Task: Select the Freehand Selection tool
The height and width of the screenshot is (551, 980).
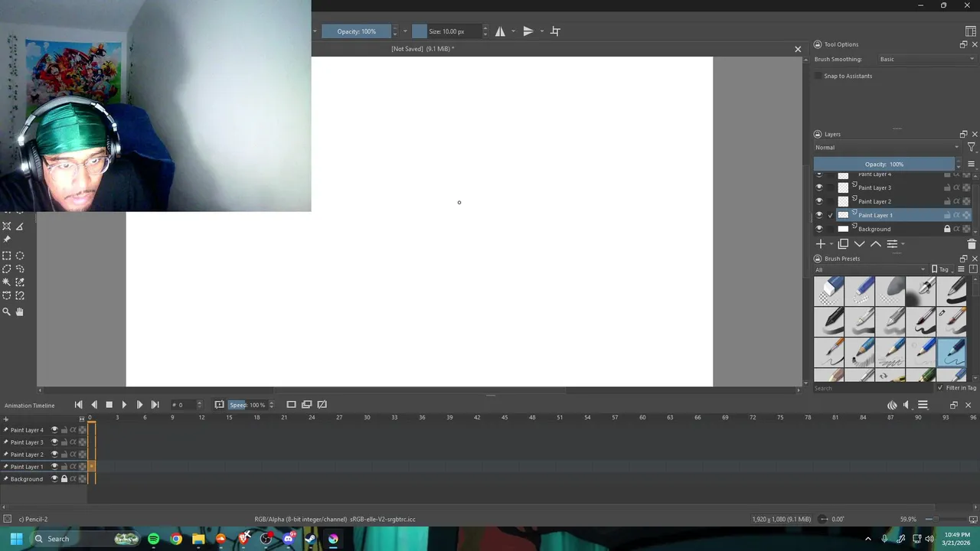Action: click(x=20, y=269)
